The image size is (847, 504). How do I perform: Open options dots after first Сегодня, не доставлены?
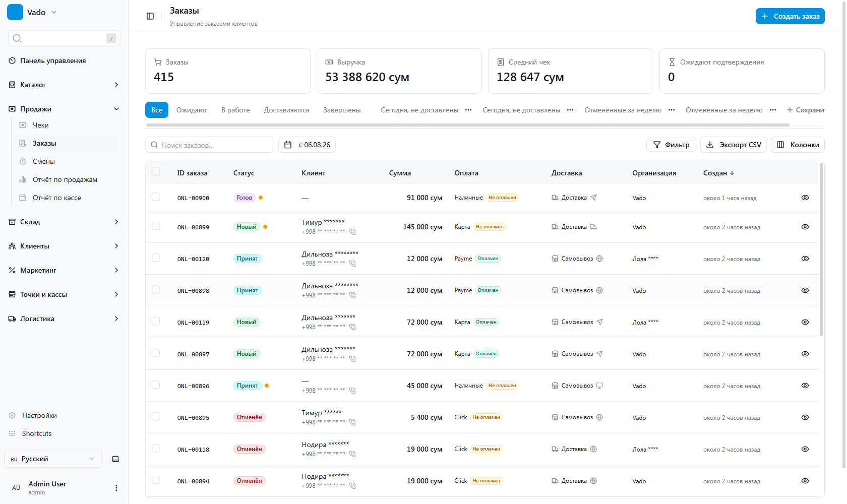click(x=468, y=110)
